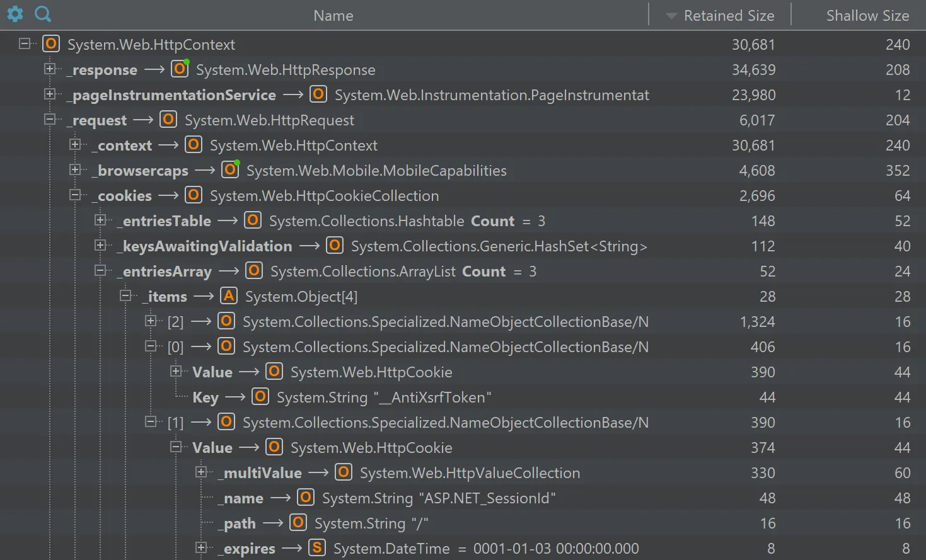Click the object icon beside System.Web.HttpCookieCollection
Image resolution: width=926 pixels, height=560 pixels.
[x=194, y=195]
